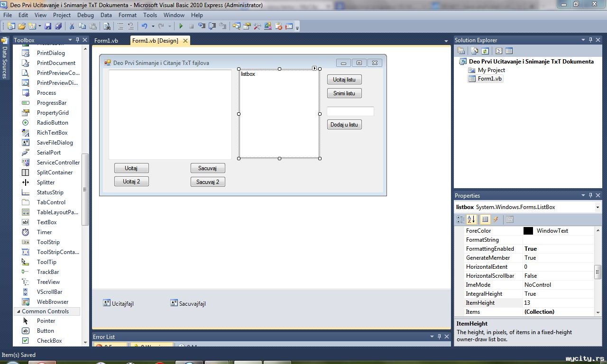
Task: Open the active files dropdown in tab bar
Action: pyautogui.click(x=446, y=41)
